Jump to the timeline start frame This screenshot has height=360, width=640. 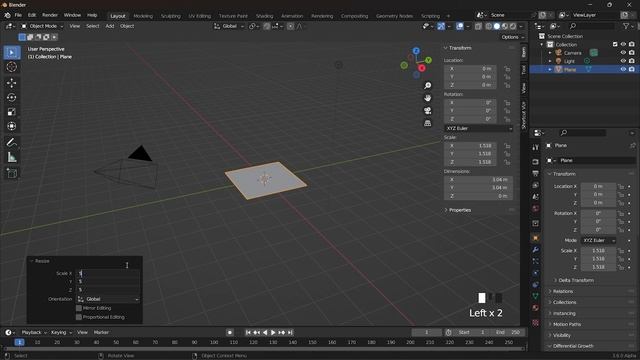coord(248,333)
